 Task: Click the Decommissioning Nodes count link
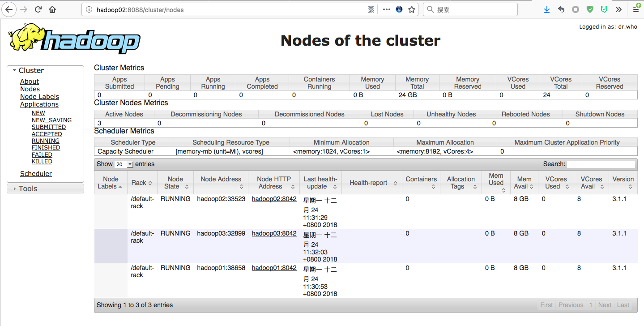click(159, 123)
